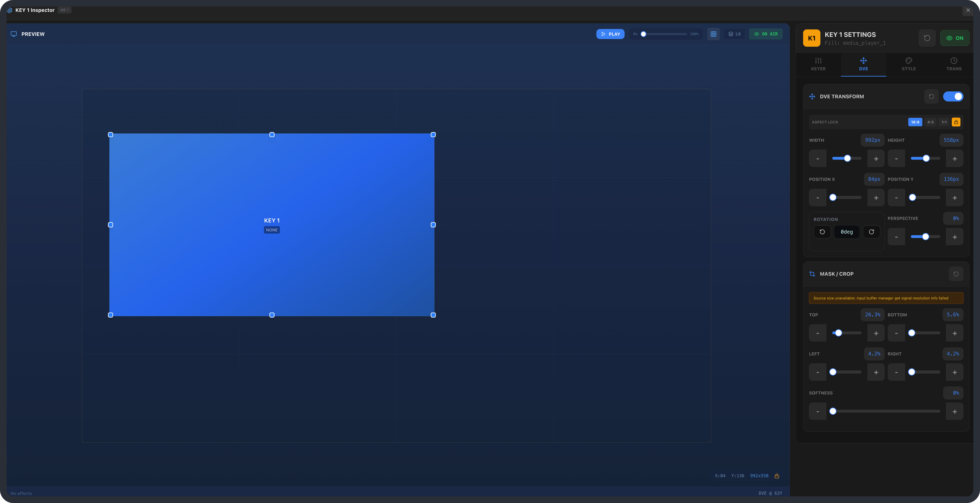This screenshot has width=980, height=503.
Task: Click the "No effects" status text
Action: click(21, 493)
